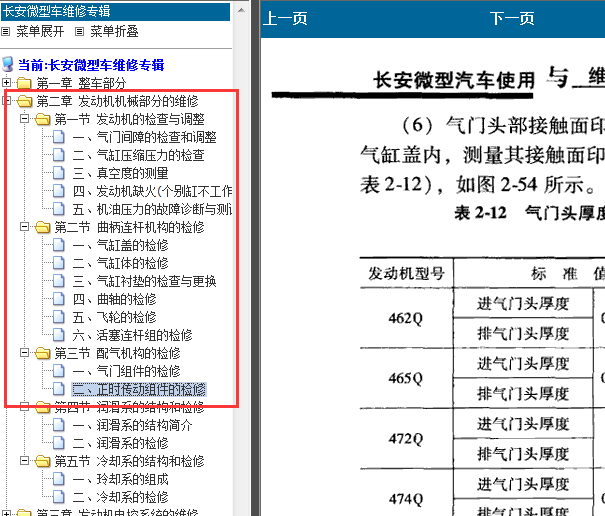The image size is (605, 516).
Task: Click folder icon of 第五节 冷却系的结构和检修
Action: pos(42,461)
